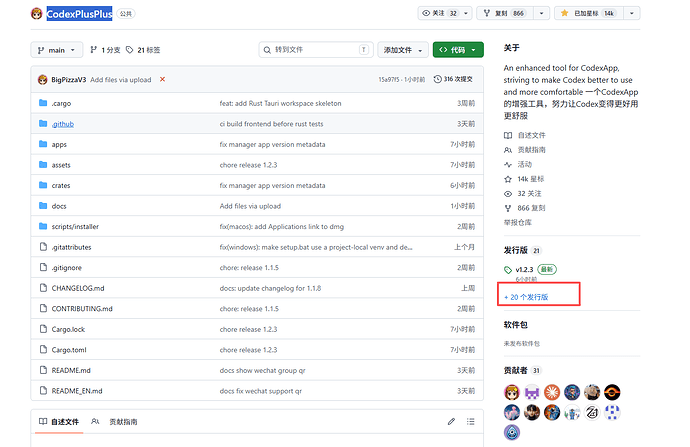
Task: Click the repository owner avatar at top
Action: pos(37,14)
